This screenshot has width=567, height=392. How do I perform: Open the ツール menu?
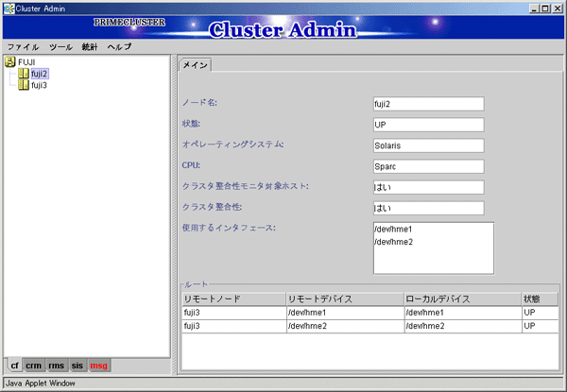tap(60, 47)
